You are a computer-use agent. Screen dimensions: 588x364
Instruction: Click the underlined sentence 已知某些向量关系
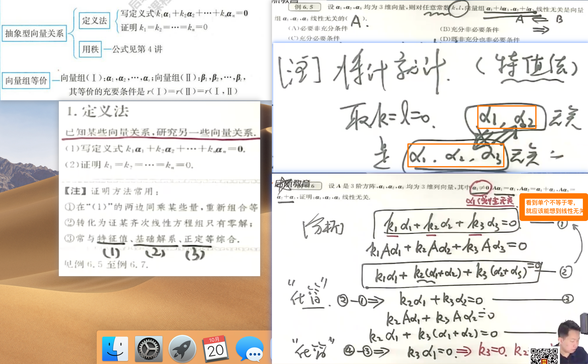point(161,132)
